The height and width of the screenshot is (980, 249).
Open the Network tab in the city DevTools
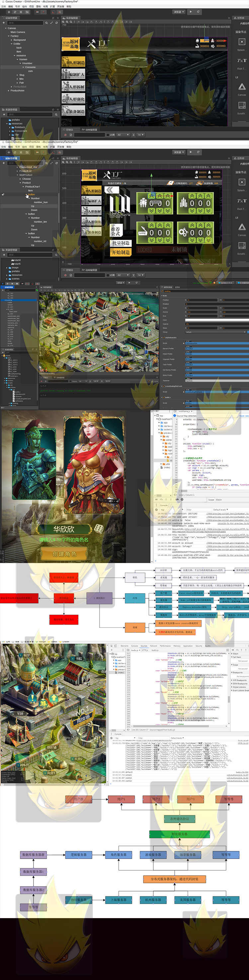coord(153,645)
